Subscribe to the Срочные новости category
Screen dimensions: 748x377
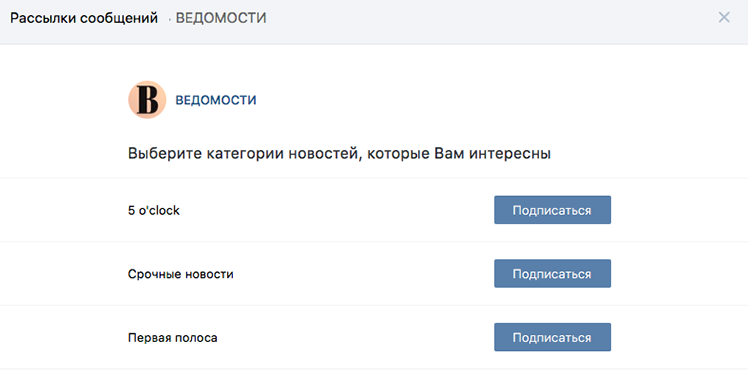pos(552,273)
